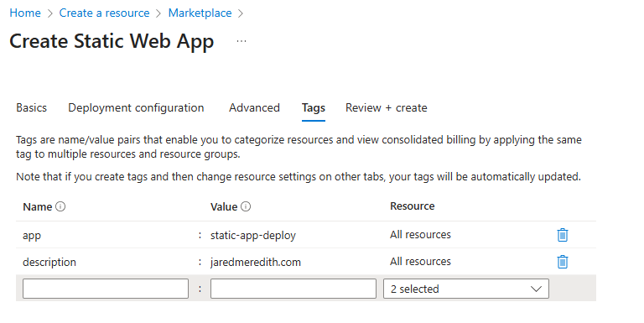Click the empty tag Value input field
The width and height of the screenshot is (644, 323).
click(293, 289)
